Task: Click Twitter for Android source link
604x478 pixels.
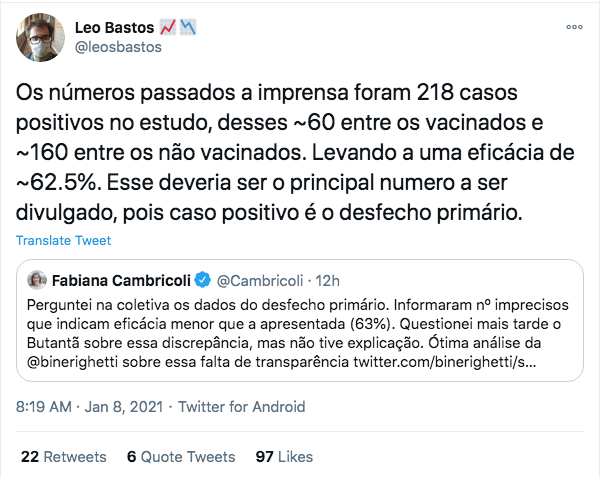Action: (242, 407)
